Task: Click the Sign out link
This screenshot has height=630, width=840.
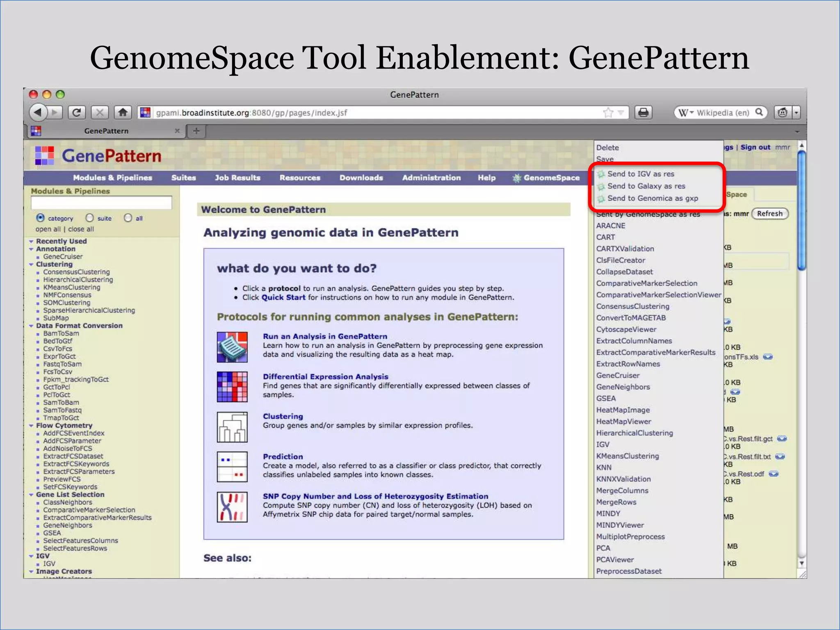Action: tap(755, 147)
